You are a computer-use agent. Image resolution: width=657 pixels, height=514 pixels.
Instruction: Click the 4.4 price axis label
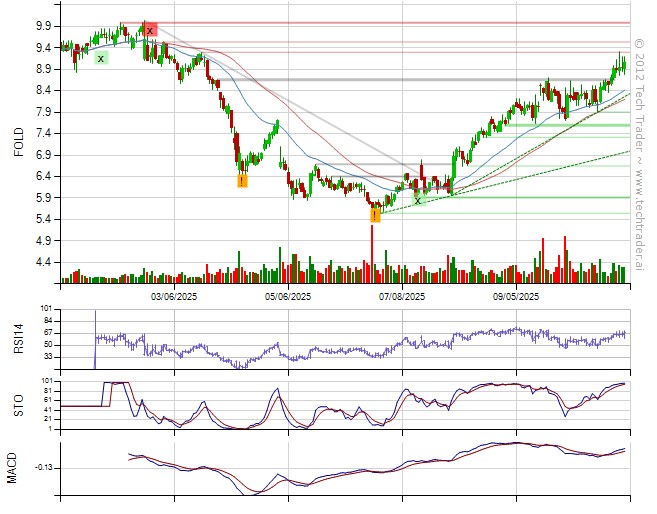(x=45, y=262)
